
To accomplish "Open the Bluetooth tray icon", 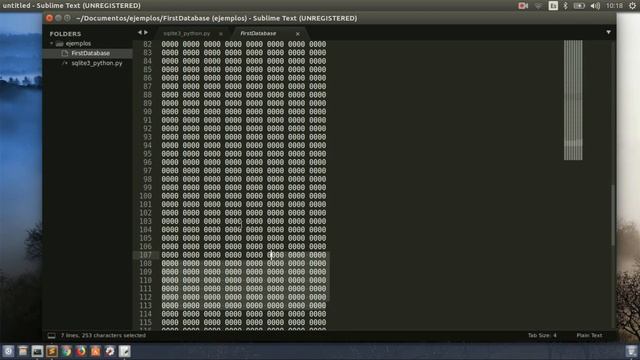I will [566, 6].
